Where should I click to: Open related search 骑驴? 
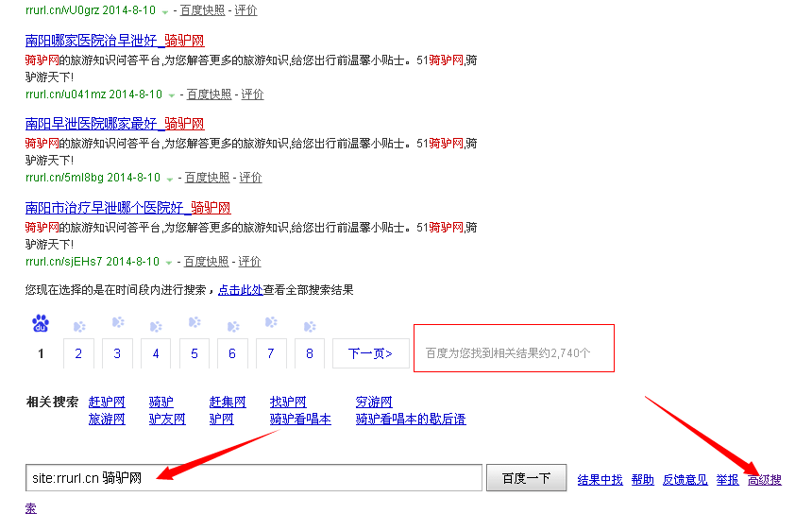[x=161, y=403]
